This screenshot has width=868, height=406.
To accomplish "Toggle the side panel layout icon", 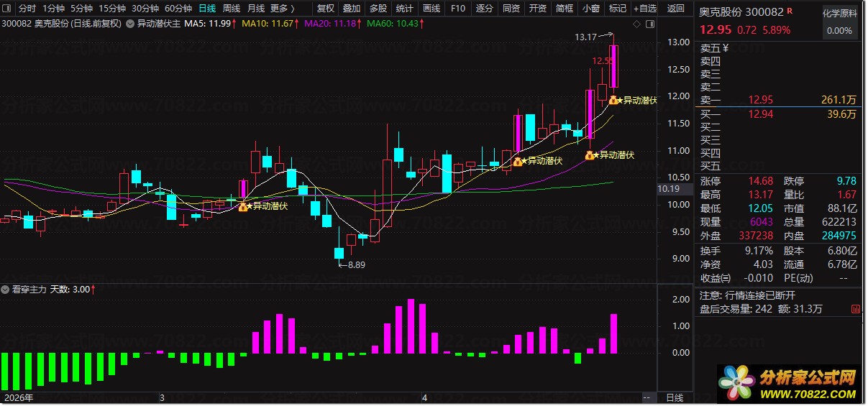I will 649,24.
